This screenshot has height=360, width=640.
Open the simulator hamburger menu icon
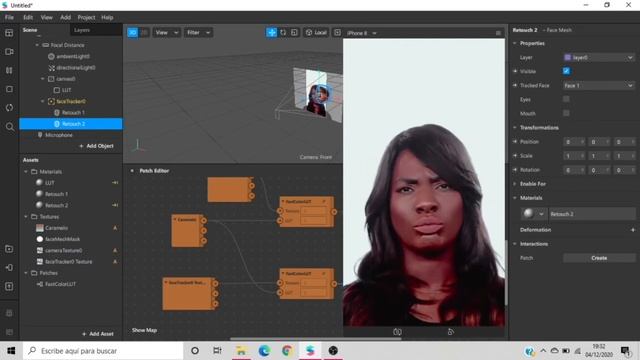(x=498, y=33)
